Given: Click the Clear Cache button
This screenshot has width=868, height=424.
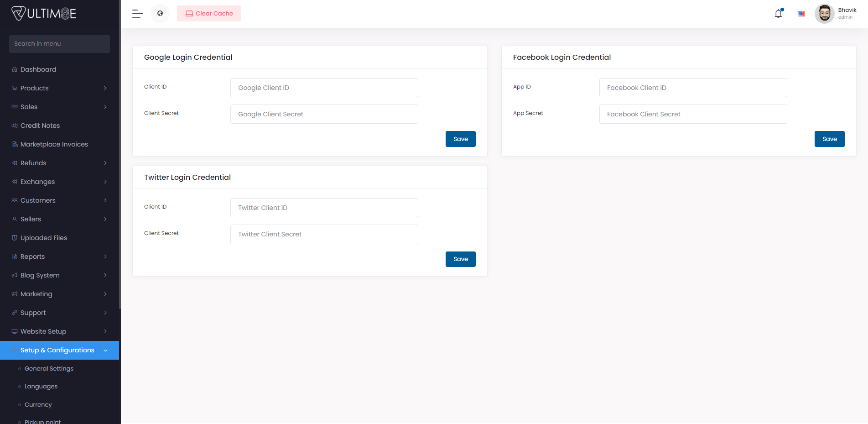Looking at the screenshot, I should pyautogui.click(x=208, y=13).
